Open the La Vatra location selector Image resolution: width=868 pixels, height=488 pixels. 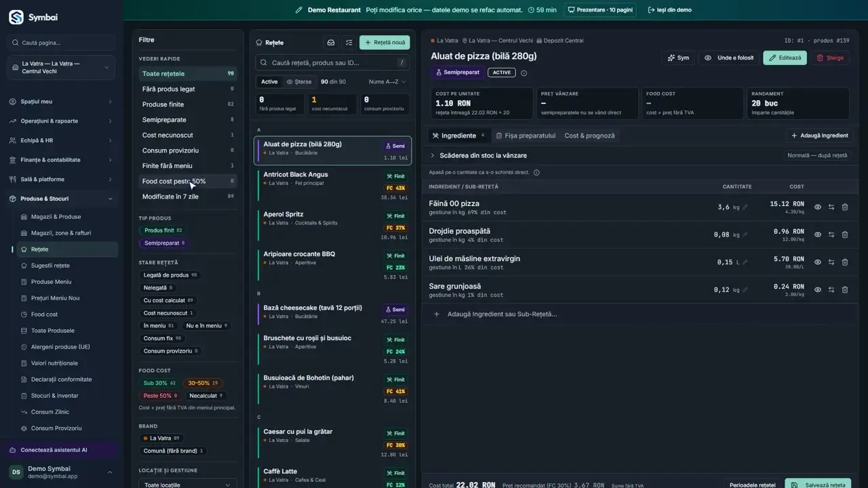click(x=61, y=67)
